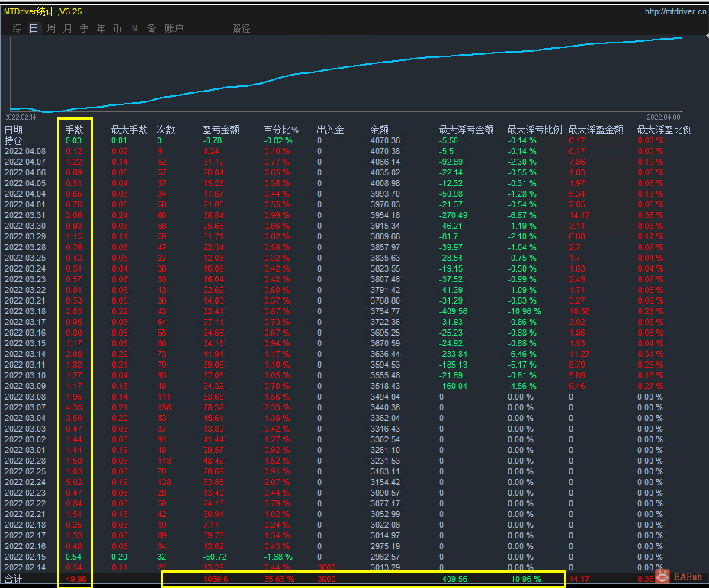Click the 最大手数 column header
709x588 pixels.
click(130, 130)
